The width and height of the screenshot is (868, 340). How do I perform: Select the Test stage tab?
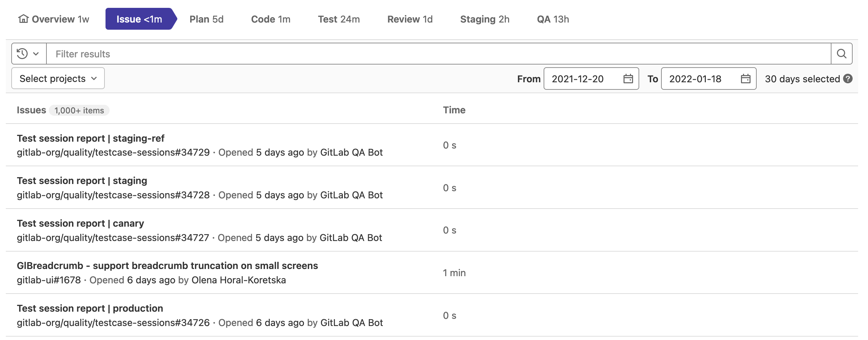339,19
